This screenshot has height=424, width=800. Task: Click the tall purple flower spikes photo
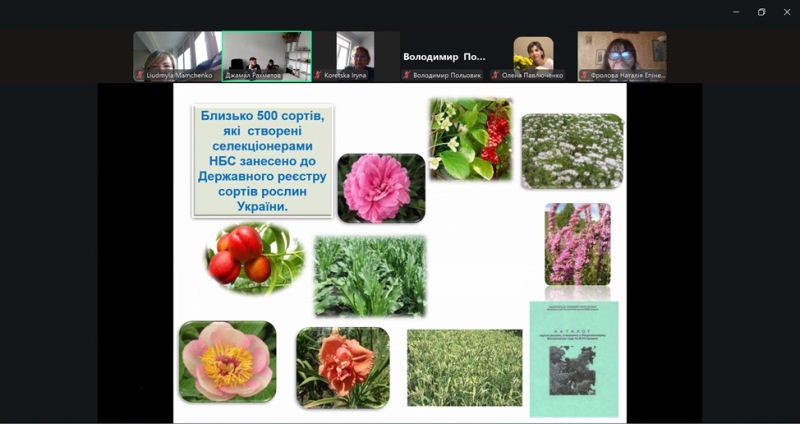578,244
